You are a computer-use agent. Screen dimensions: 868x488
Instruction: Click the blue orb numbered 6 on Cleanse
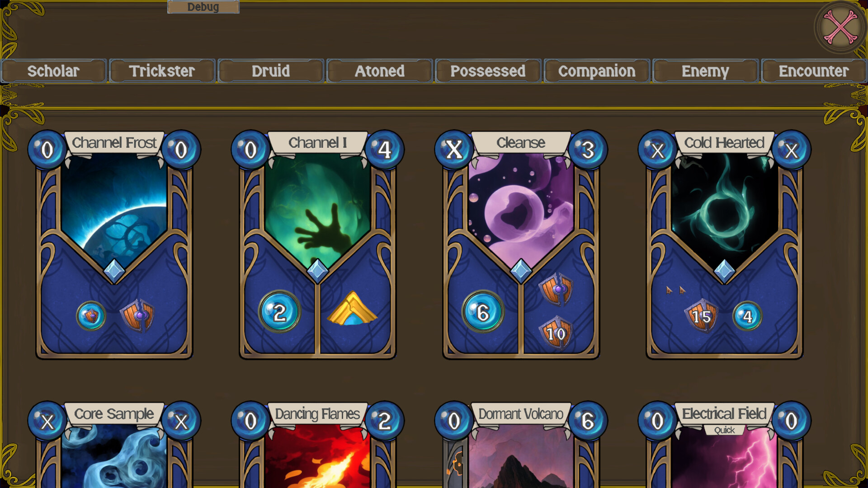tap(482, 312)
